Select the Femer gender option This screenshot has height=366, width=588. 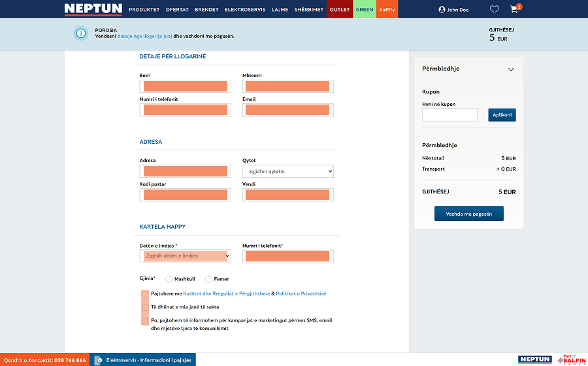click(208, 279)
